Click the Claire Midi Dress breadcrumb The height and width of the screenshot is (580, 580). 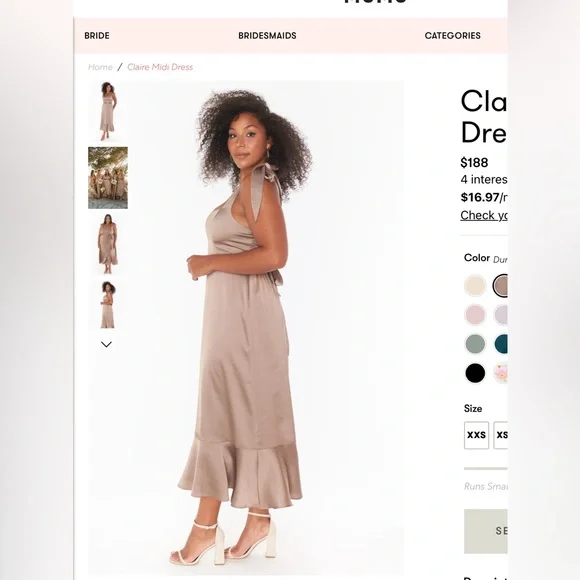click(x=160, y=67)
